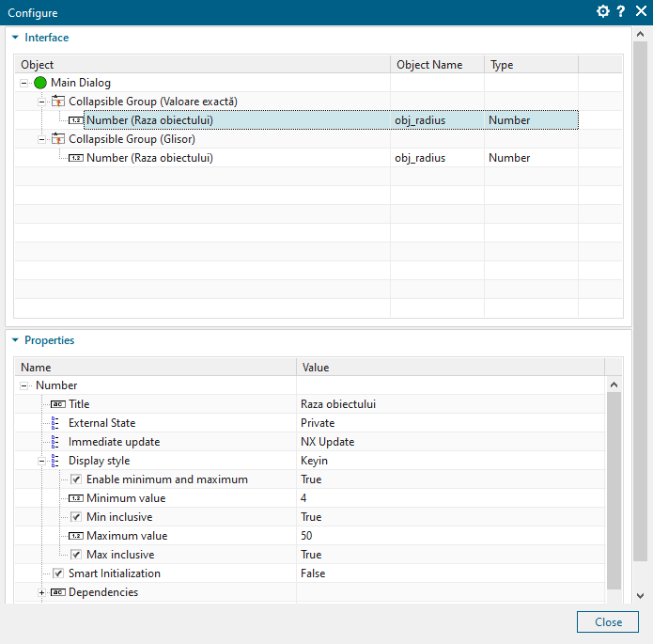
Task: Open dialog settings gear icon
Action: [602, 11]
